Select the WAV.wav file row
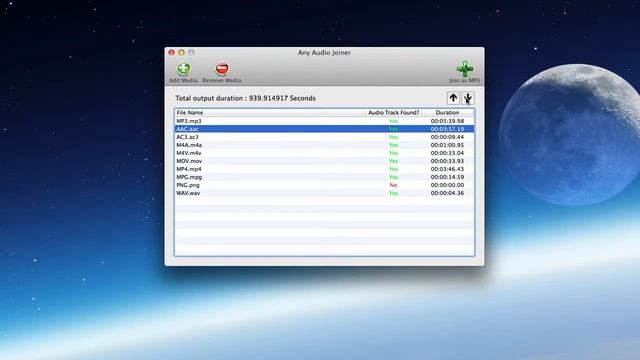 324,193
